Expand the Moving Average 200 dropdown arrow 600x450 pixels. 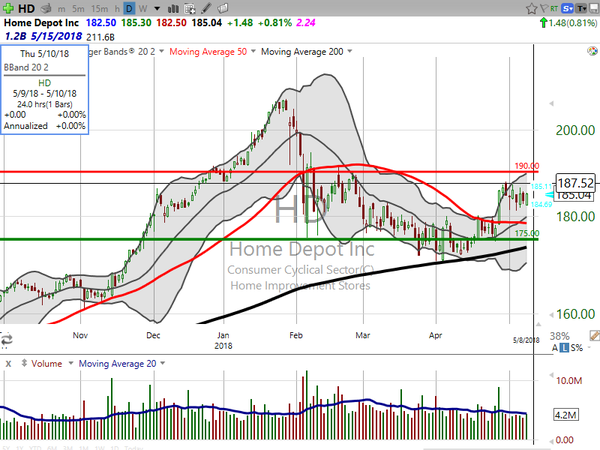point(349,51)
